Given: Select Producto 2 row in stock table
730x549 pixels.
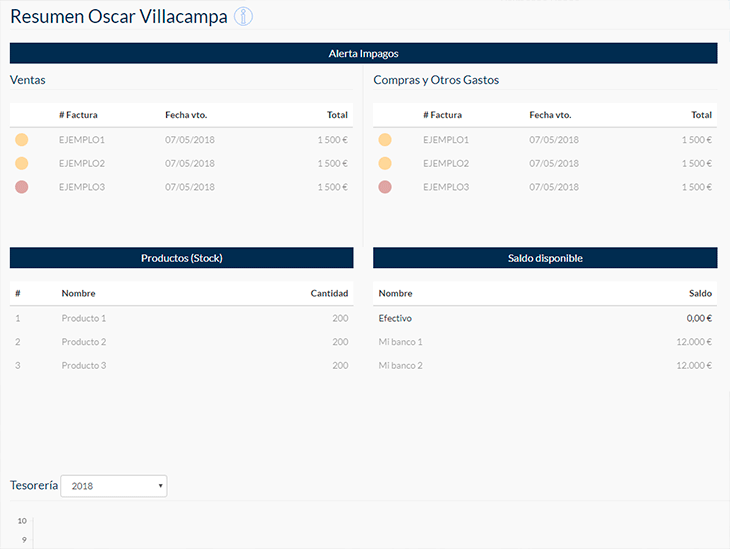Looking at the screenshot, I should click(182, 342).
